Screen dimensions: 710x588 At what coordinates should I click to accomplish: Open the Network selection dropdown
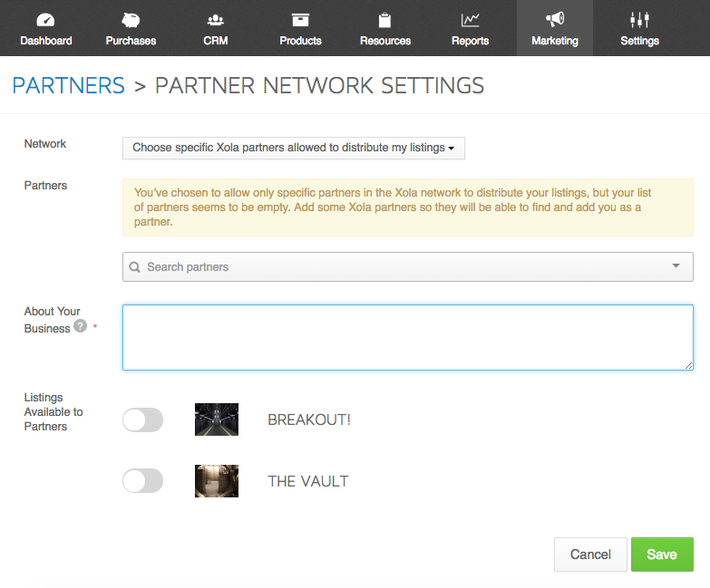pyautogui.click(x=294, y=148)
